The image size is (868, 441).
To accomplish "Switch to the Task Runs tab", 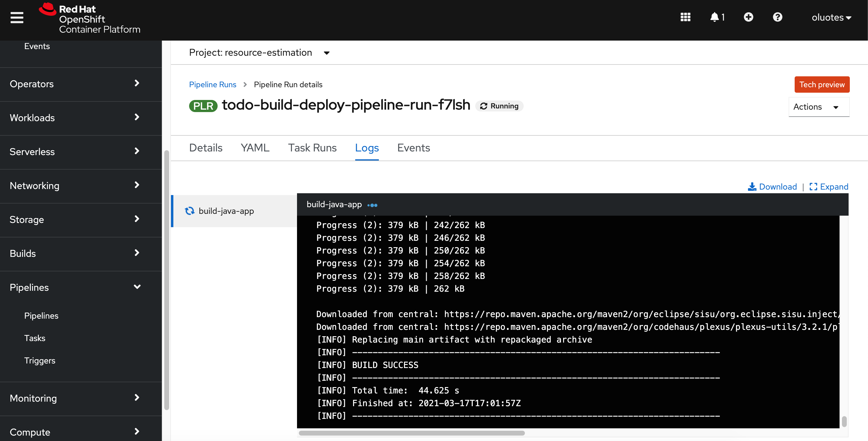I will tap(312, 148).
